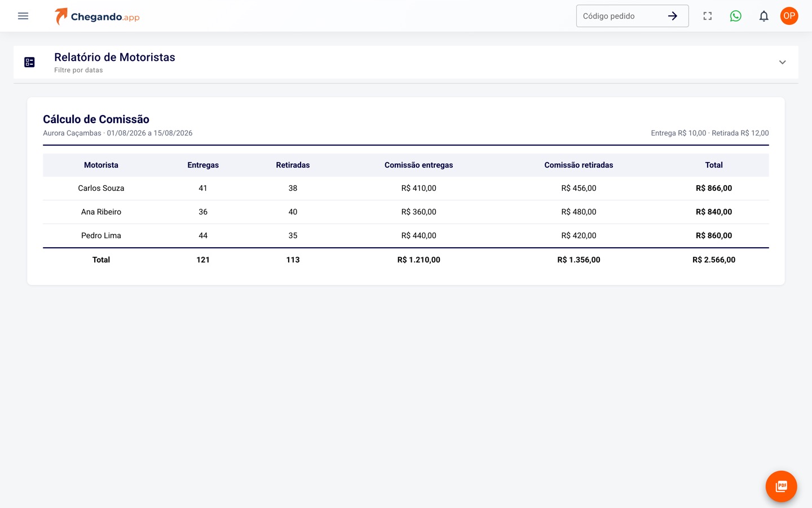Open the hamburger navigation menu
812x508 pixels.
(23, 16)
